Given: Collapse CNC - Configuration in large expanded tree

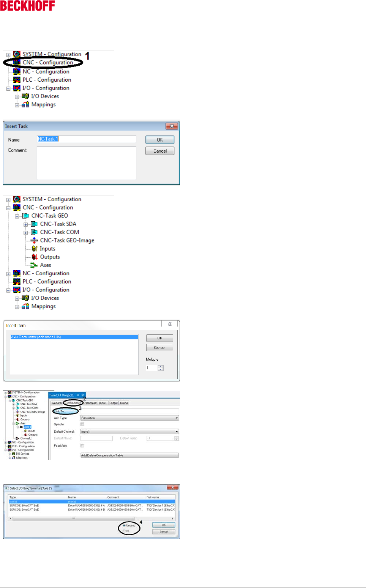Looking at the screenshot, I should tap(8, 208).
